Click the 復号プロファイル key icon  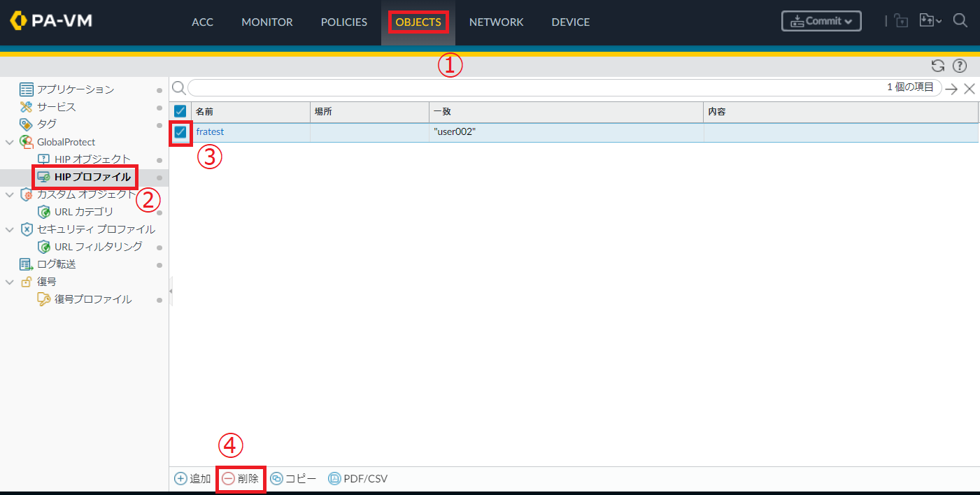pyautogui.click(x=44, y=299)
